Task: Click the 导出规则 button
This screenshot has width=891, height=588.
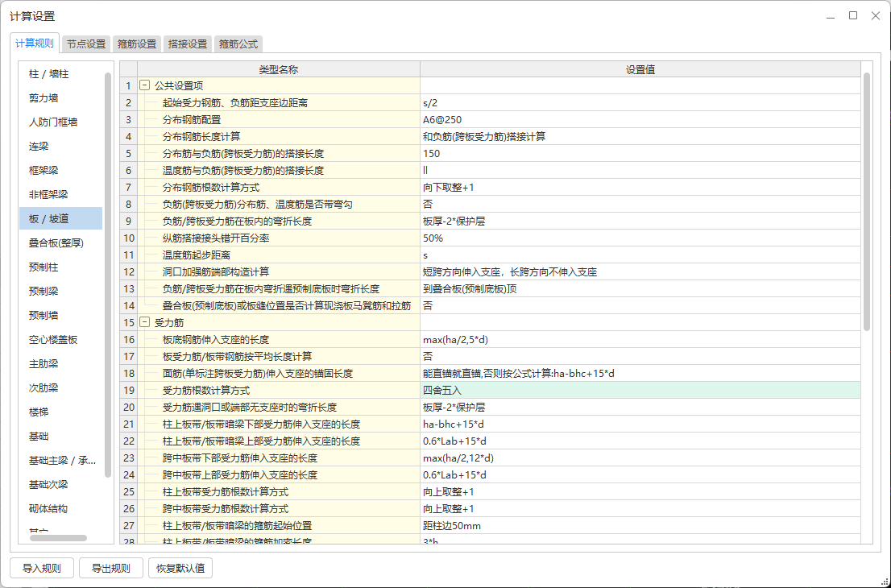Action: (111, 568)
